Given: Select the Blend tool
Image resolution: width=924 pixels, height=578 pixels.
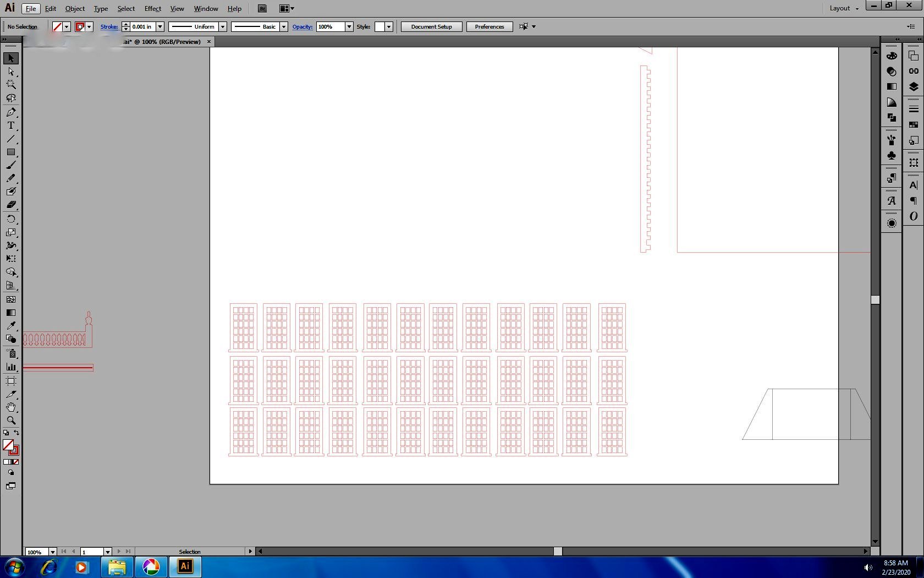Looking at the screenshot, I should [11, 339].
